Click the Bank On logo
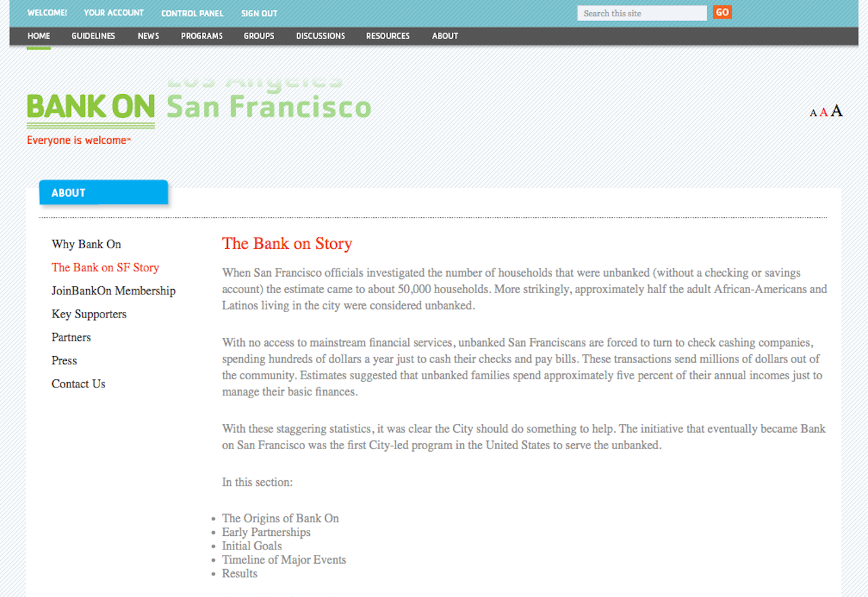This screenshot has height=597, width=868. point(91,111)
